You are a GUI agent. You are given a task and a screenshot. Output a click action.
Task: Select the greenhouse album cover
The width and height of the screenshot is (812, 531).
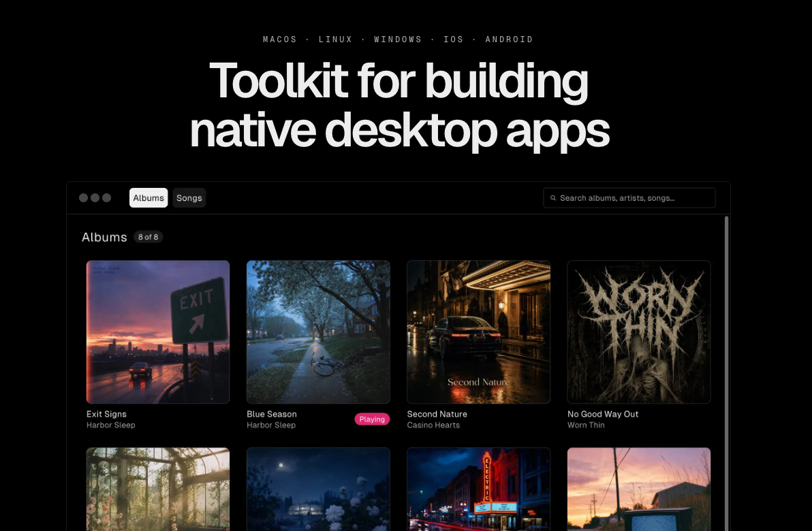click(x=158, y=489)
